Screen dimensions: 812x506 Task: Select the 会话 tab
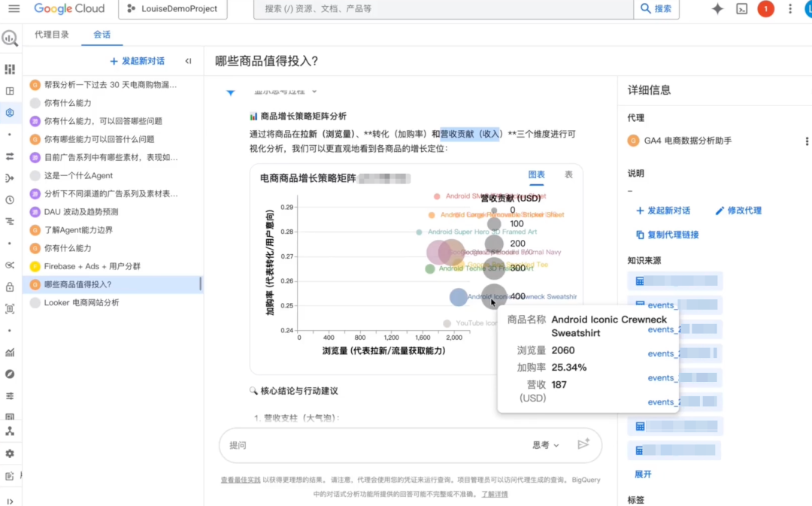click(x=101, y=35)
